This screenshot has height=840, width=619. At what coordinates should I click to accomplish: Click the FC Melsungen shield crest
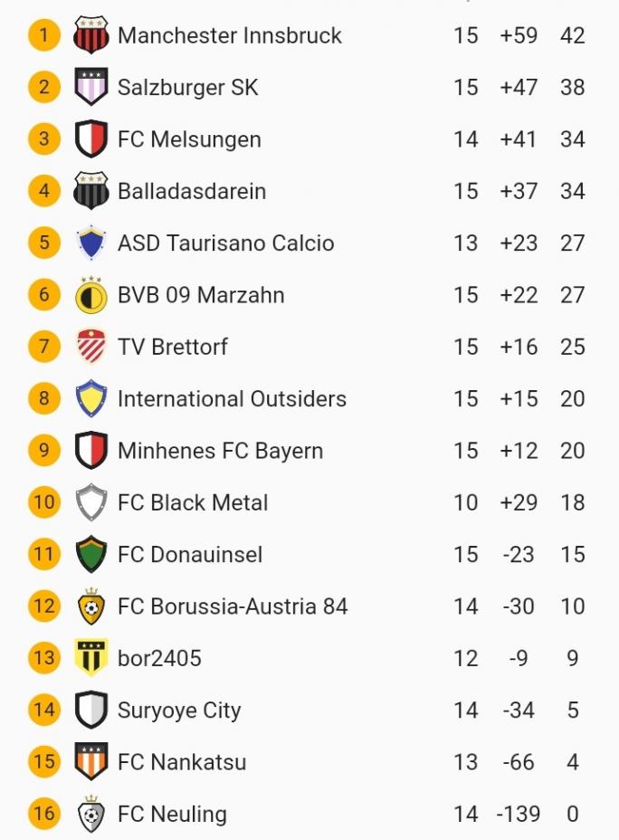[91, 139]
